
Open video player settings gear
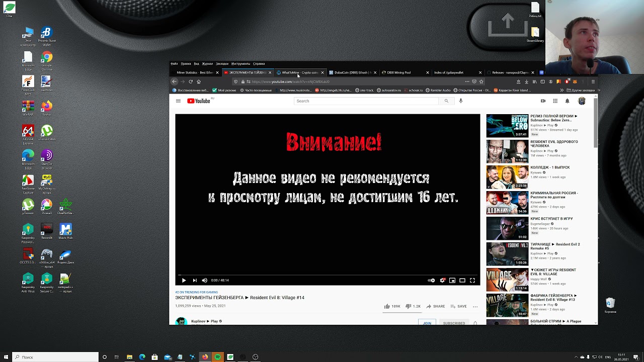point(442,280)
